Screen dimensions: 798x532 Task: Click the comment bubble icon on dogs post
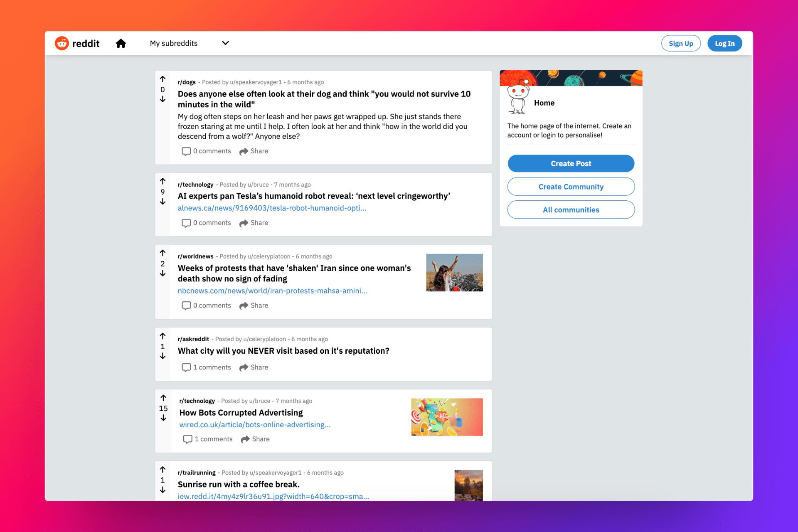pos(185,151)
